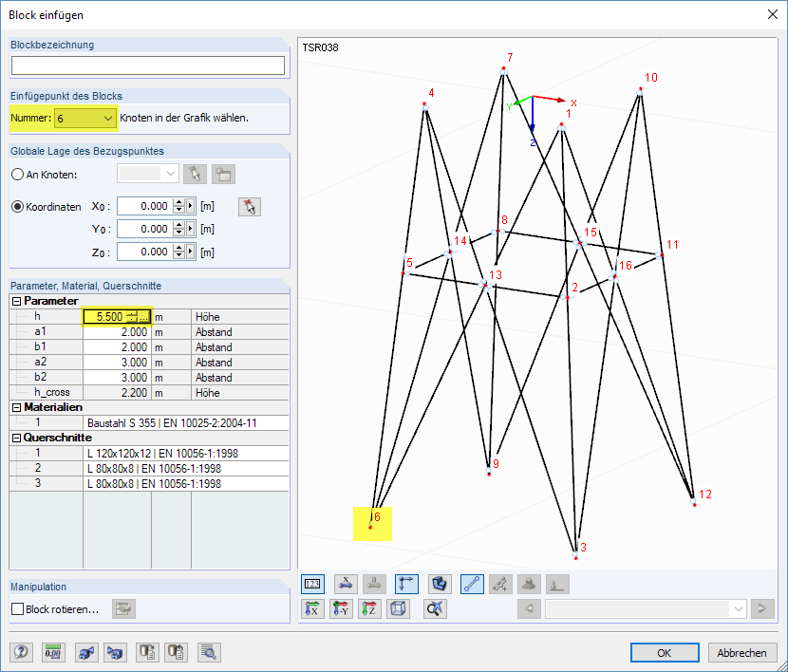Toggle the member line display icon
Screen dimensions: 788x672
point(472,584)
